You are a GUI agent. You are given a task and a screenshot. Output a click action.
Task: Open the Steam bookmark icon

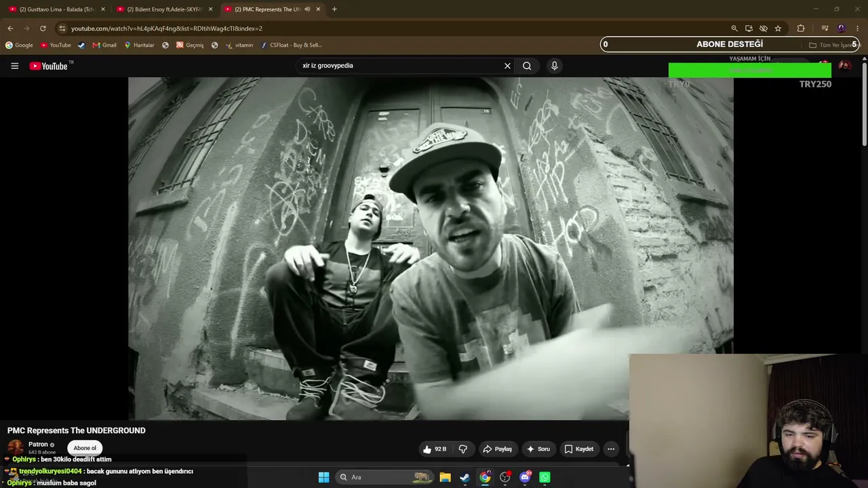(x=81, y=45)
